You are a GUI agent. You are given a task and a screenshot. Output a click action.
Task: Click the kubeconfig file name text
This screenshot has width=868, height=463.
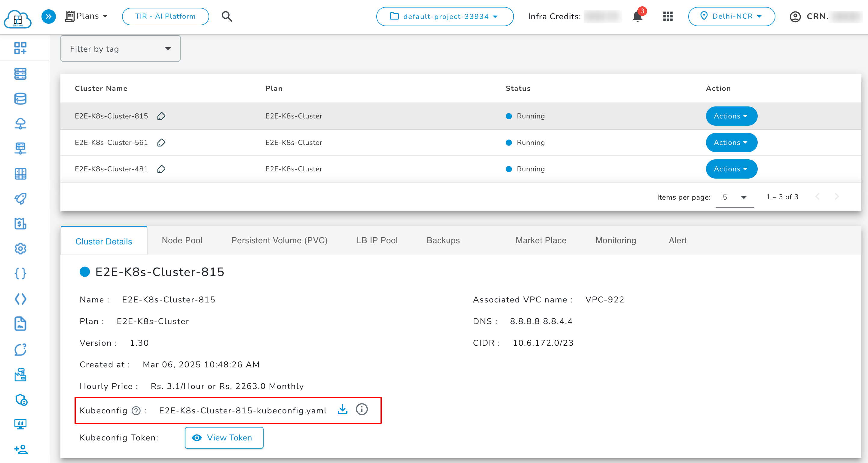click(x=243, y=410)
